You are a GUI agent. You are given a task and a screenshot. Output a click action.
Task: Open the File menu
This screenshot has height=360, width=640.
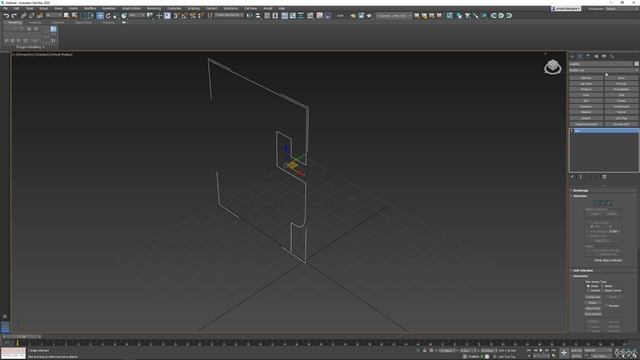5,8
